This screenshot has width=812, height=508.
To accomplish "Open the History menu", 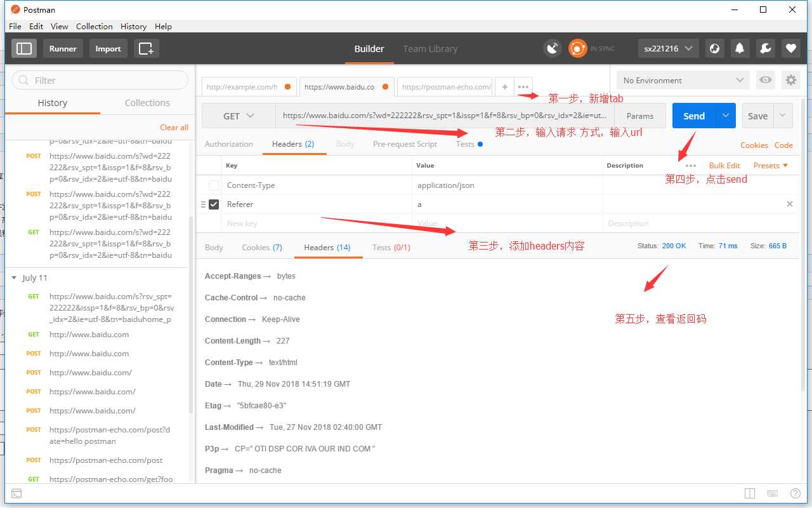I will [x=133, y=26].
